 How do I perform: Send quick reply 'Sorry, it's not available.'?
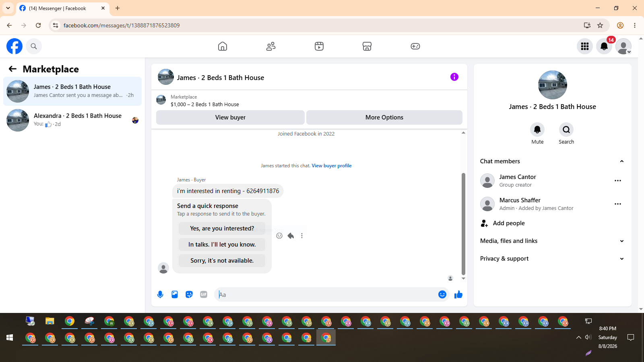[x=222, y=261]
